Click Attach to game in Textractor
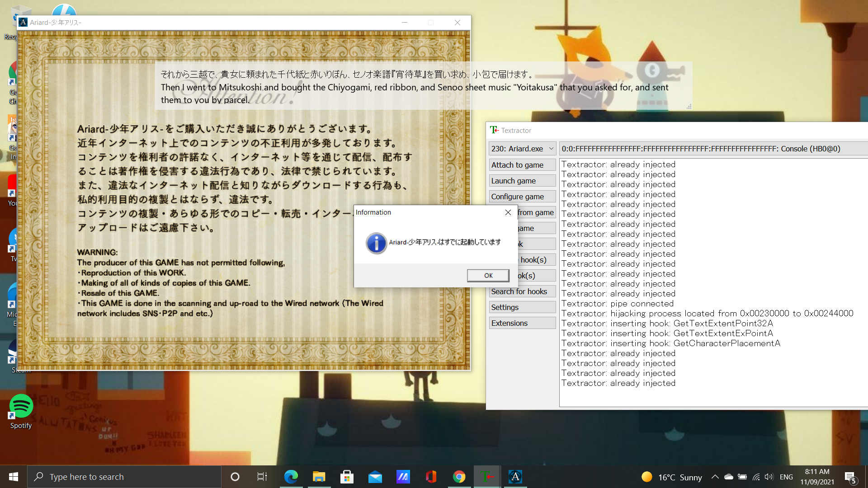The width and height of the screenshot is (868, 488). [523, 165]
